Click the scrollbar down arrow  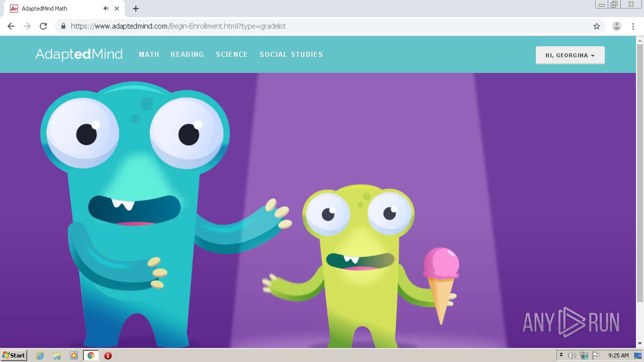pos(640,343)
